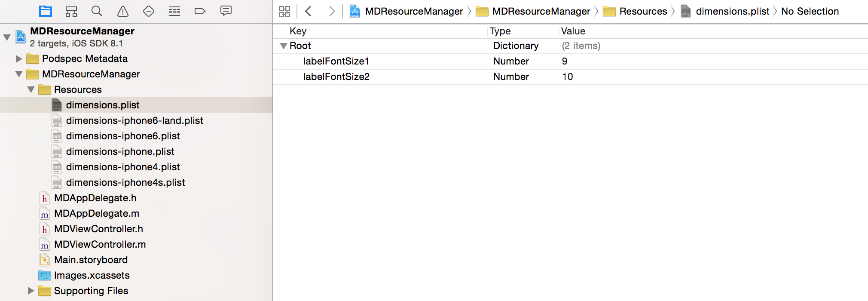Click Resources in the jump bar
Screen dimensions: 868x301
(643, 11)
